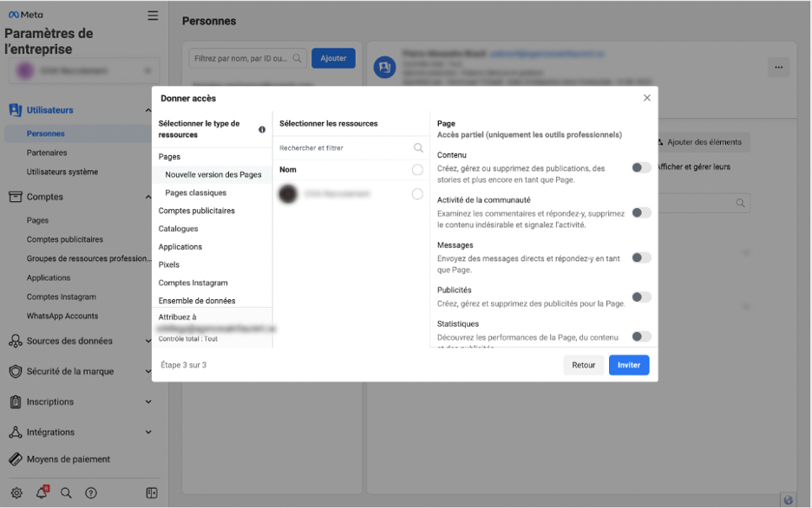
Task: Open Groupes de ressources profession... in sidebar
Action: point(89,258)
